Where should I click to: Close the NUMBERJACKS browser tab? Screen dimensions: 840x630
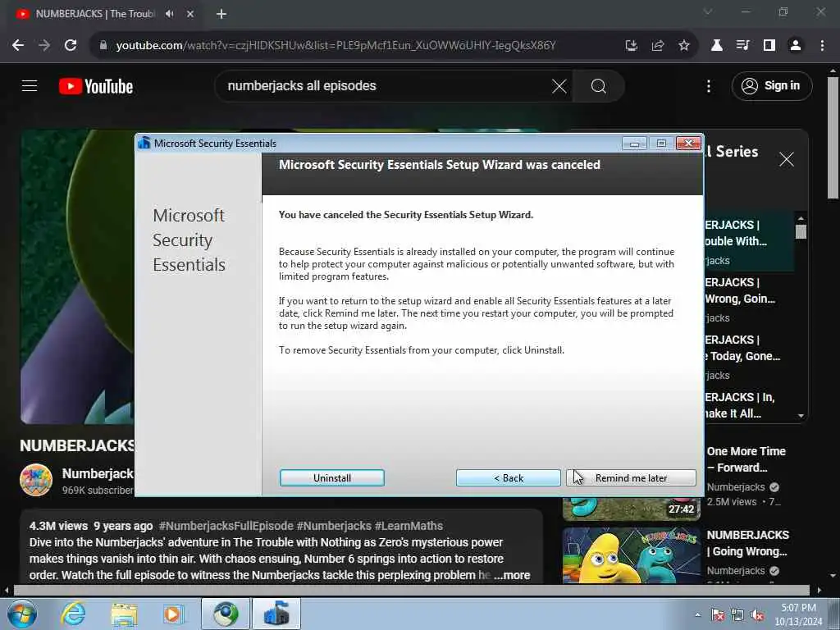coord(189,14)
